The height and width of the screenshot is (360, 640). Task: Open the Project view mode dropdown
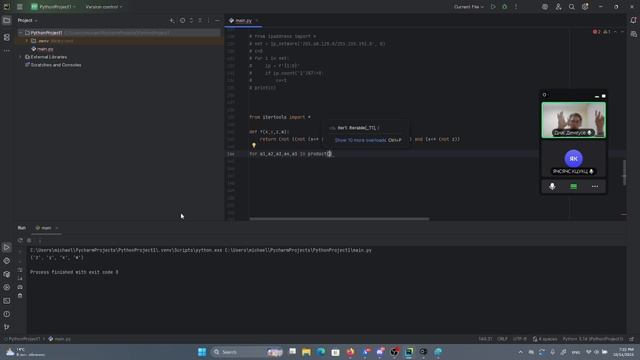[x=27, y=20]
